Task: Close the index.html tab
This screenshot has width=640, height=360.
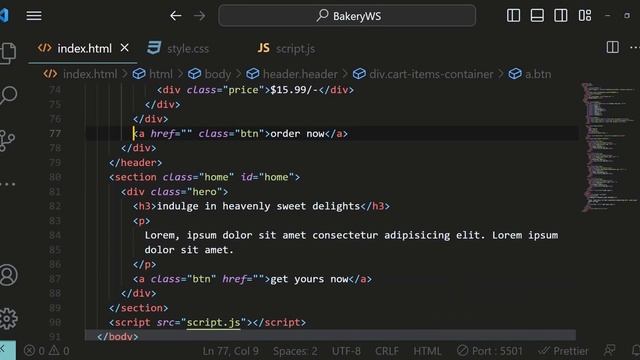Action: [x=124, y=48]
